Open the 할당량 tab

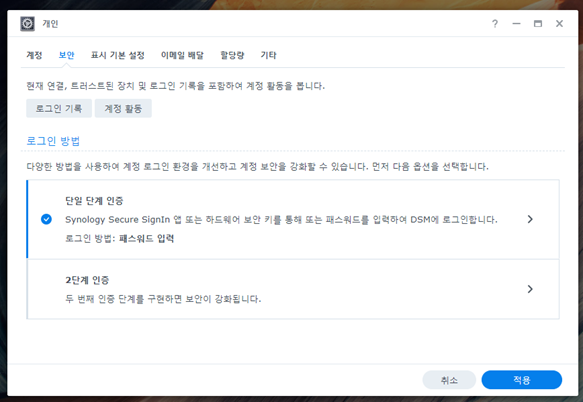click(x=232, y=55)
